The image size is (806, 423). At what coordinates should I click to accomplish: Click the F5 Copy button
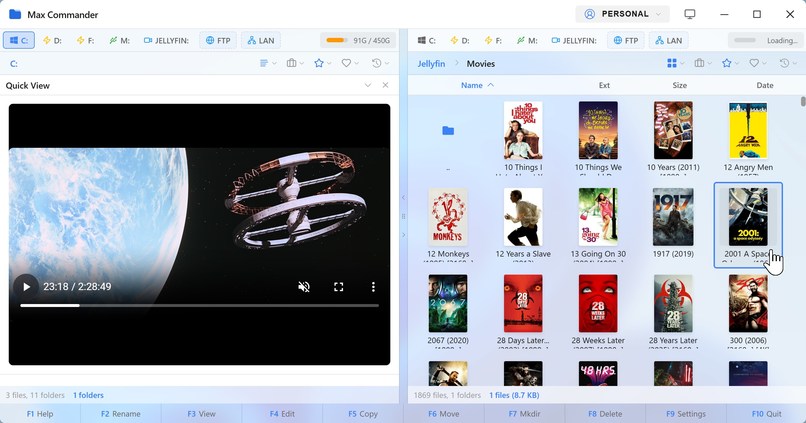click(x=363, y=414)
